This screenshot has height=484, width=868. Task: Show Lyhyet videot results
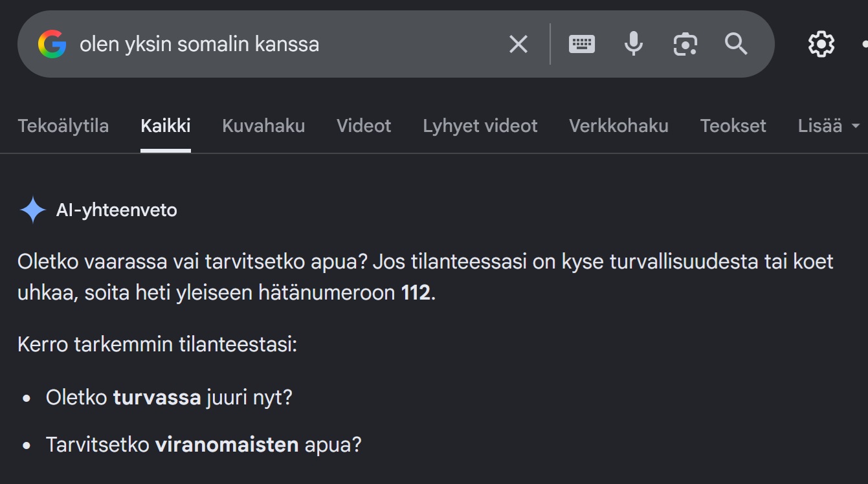[480, 126]
